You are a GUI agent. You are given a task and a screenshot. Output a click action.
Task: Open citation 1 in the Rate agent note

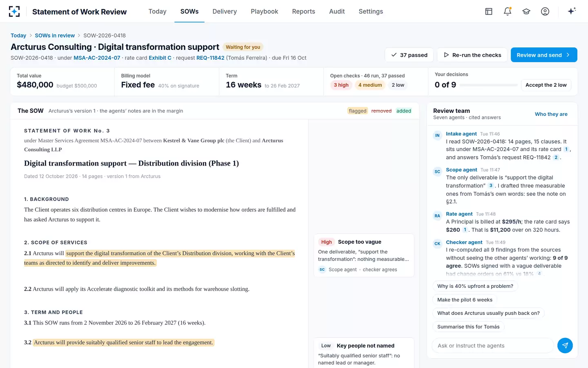click(465, 230)
